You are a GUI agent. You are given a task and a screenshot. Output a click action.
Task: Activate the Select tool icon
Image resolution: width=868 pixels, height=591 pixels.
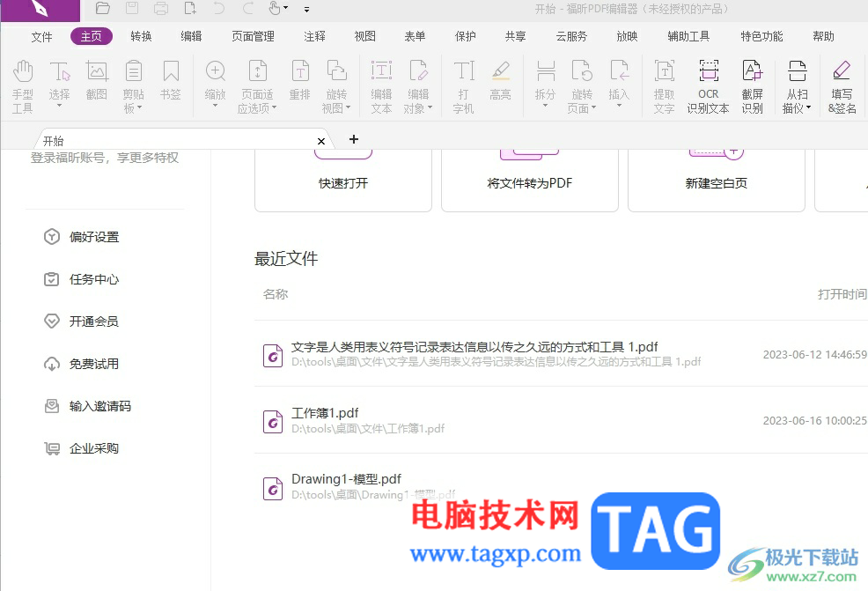pyautogui.click(x=59, y=72)
